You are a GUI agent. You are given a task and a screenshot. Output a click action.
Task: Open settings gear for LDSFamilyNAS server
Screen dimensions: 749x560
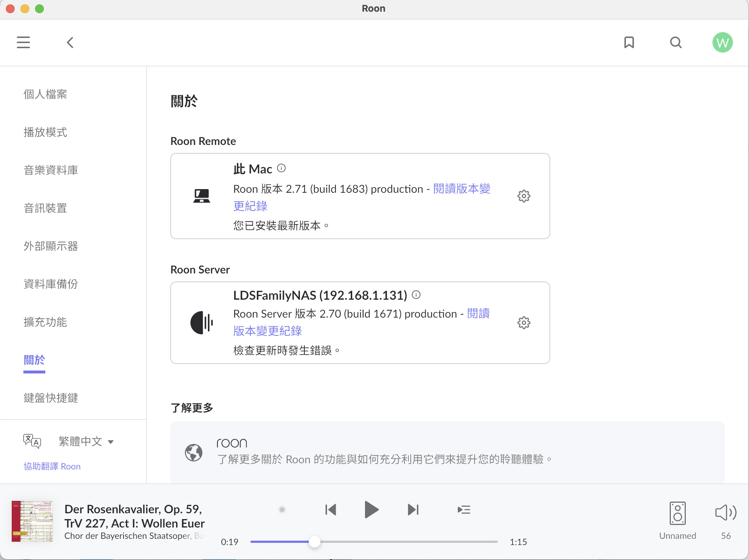click(524, 323)
